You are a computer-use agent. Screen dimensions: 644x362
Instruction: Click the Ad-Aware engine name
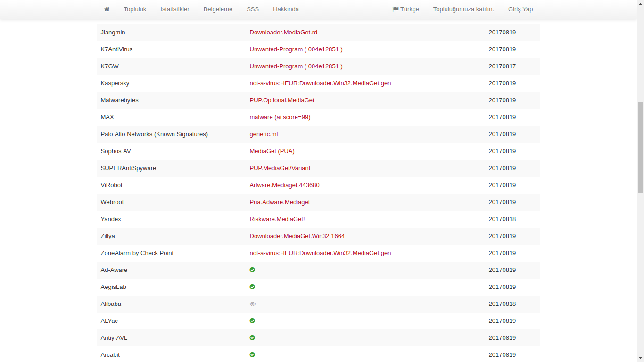tap(114, 270)
